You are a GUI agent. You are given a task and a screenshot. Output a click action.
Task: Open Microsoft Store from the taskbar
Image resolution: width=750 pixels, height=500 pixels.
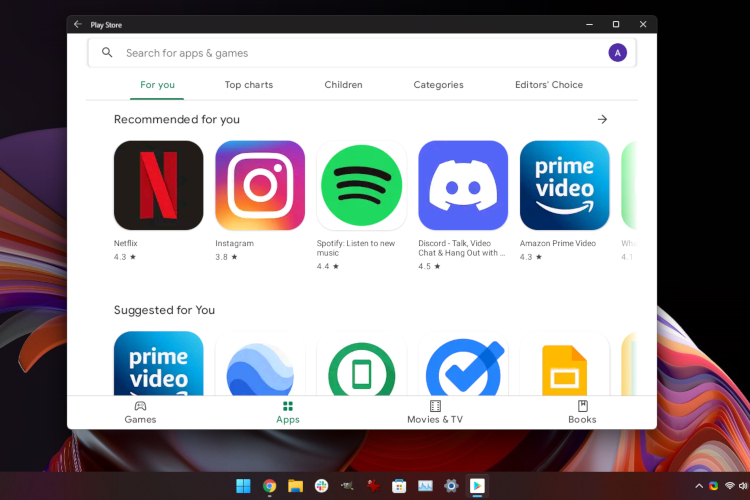[399, 486]
